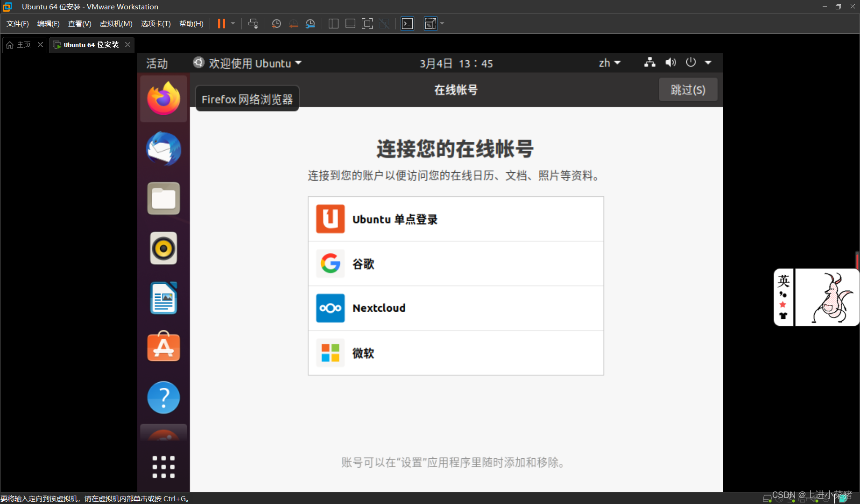Open the zh input language dropdown
Viewport: 860px width, 504px height.
(610, 63)
